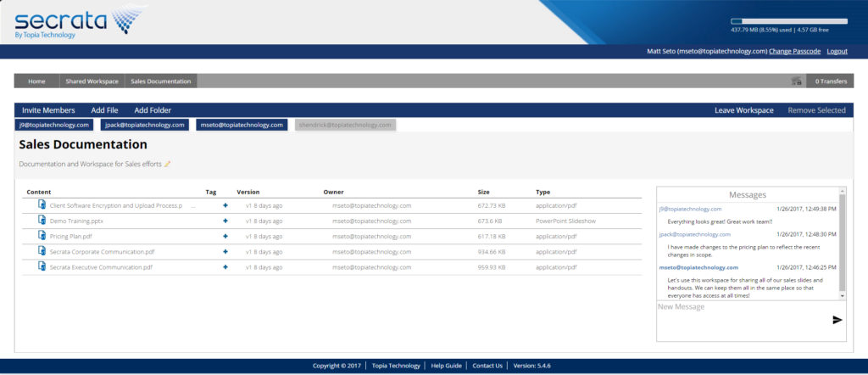
Task: Sort by Type column header
Action: (542, 193)
